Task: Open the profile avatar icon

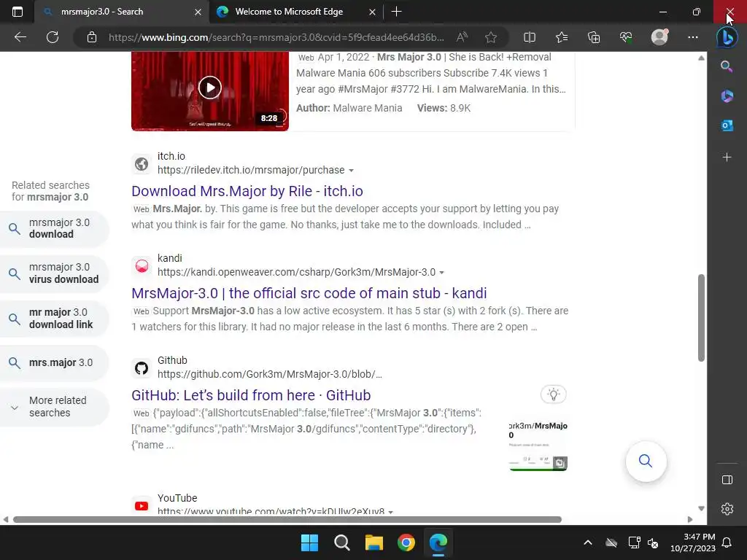Action: click(x=659, y=36)
